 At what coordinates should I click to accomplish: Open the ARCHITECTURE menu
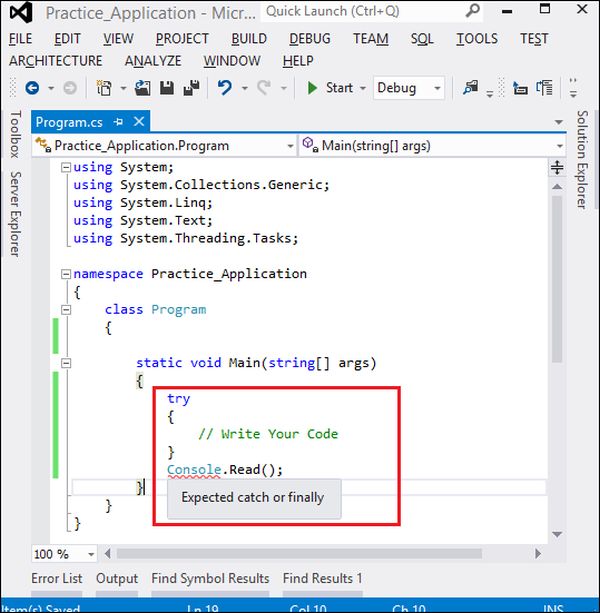(x=56, y=61)
